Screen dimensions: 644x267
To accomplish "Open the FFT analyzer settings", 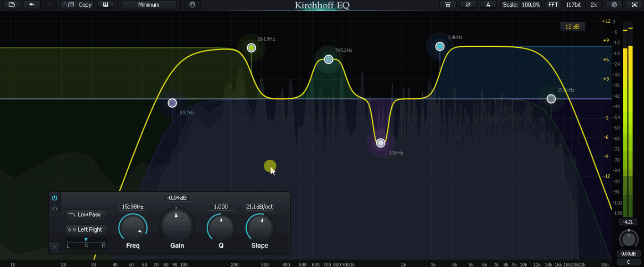I will coord(553,5).
